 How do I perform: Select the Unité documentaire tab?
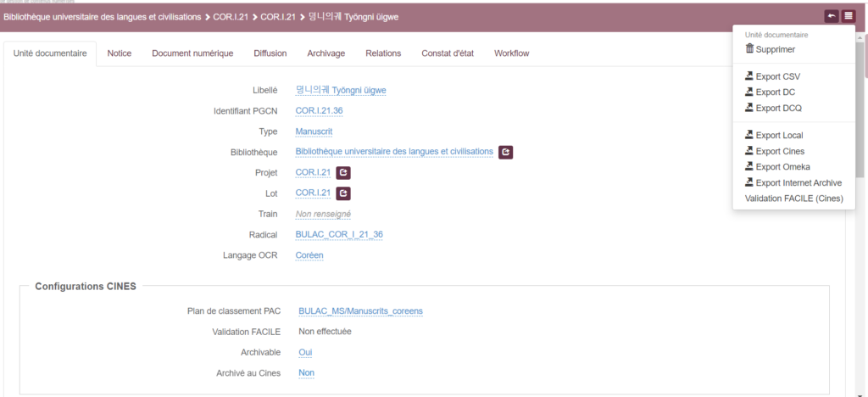[x=50, y=53]
